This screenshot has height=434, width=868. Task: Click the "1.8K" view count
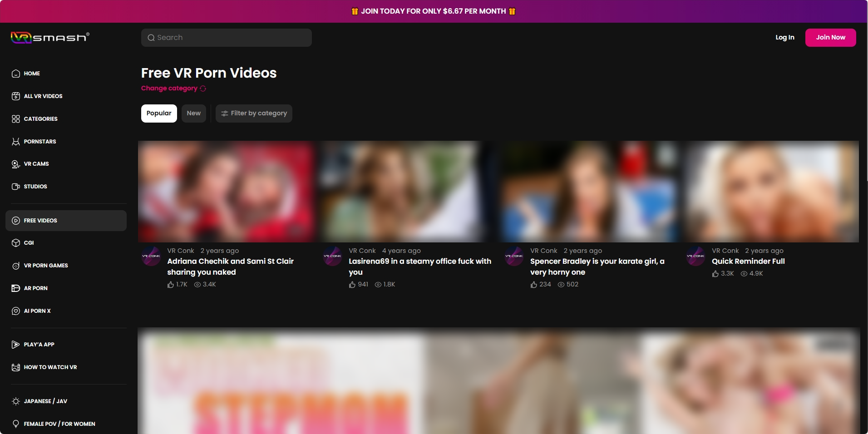click(x=389, y=285)
